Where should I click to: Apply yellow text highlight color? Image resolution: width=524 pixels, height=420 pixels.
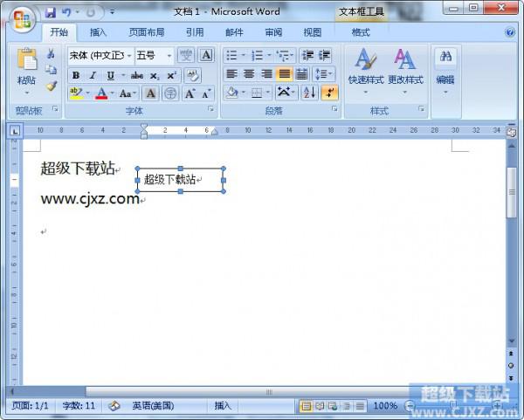[76, 93]
